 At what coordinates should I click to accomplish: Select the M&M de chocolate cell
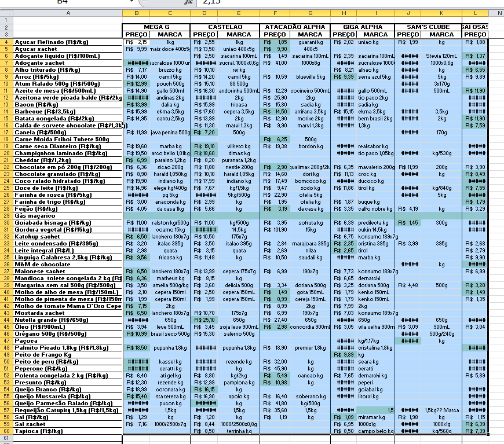(68, 265)
